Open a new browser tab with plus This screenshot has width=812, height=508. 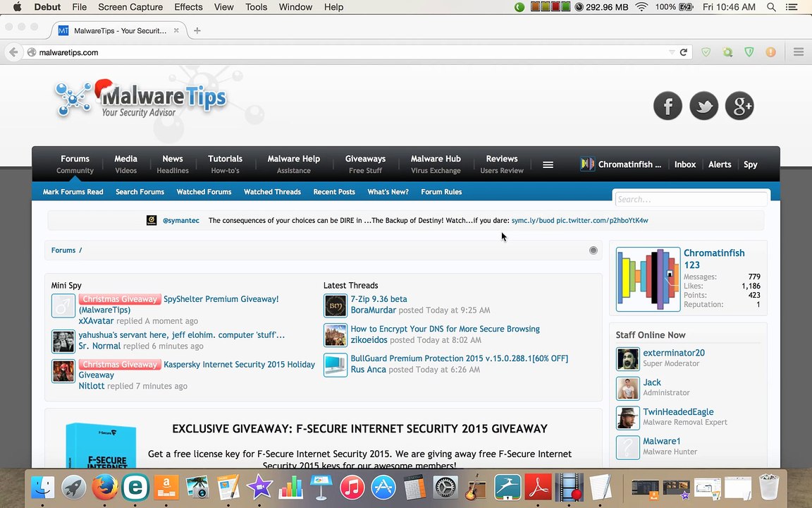pyautogui.click(x=197, y=30)
